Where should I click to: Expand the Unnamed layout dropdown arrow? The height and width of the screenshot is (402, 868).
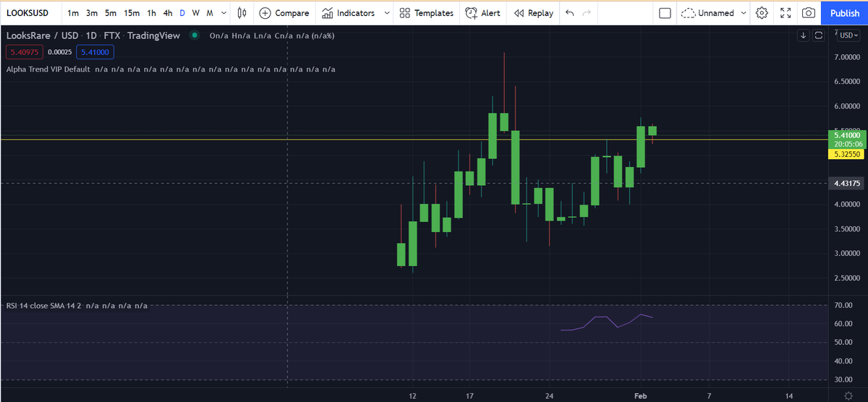pos(744,13)
